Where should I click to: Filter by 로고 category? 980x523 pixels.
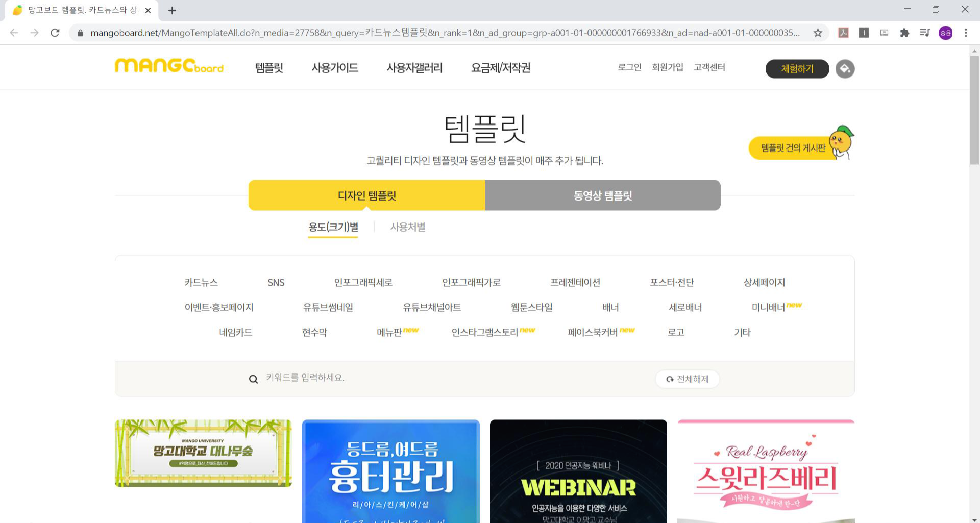(676, 332)
